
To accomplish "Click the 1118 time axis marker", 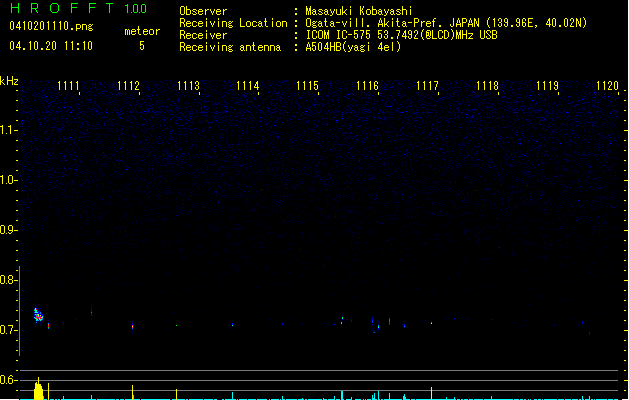I will click(487, 86).
